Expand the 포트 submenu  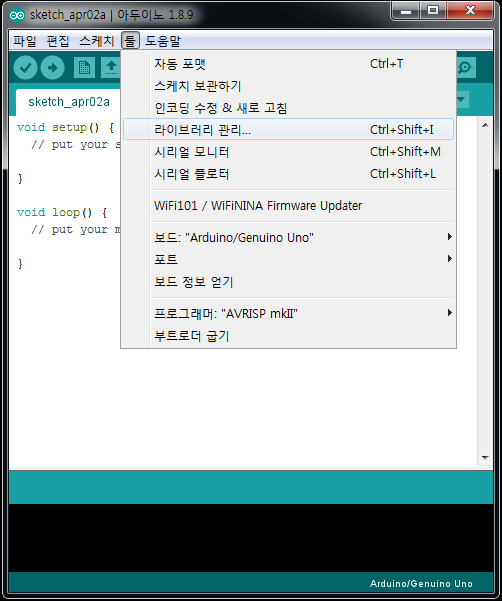click(x=288, y=259)
